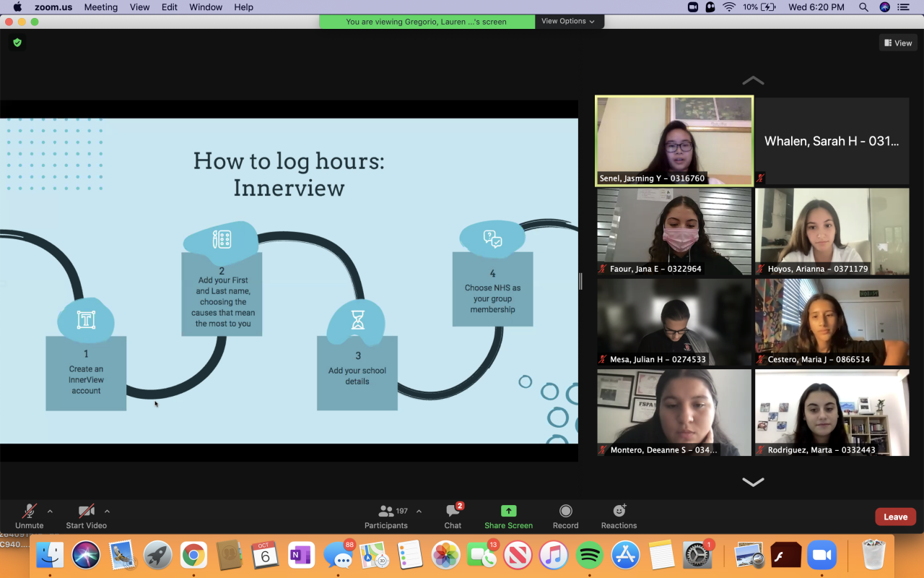
Task: Expand audio options arrow beside Unmute
Action: [50, 511]
